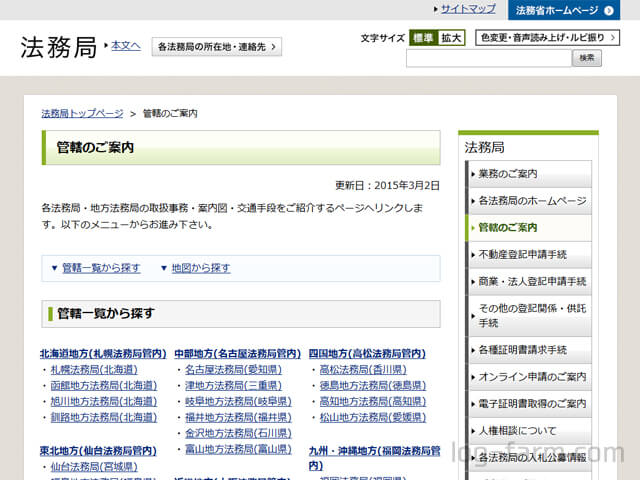Screen dimensions: 640x480
Task: Click the circular arrow icon on 法務省ホームページ
Action: coord(609,11)
